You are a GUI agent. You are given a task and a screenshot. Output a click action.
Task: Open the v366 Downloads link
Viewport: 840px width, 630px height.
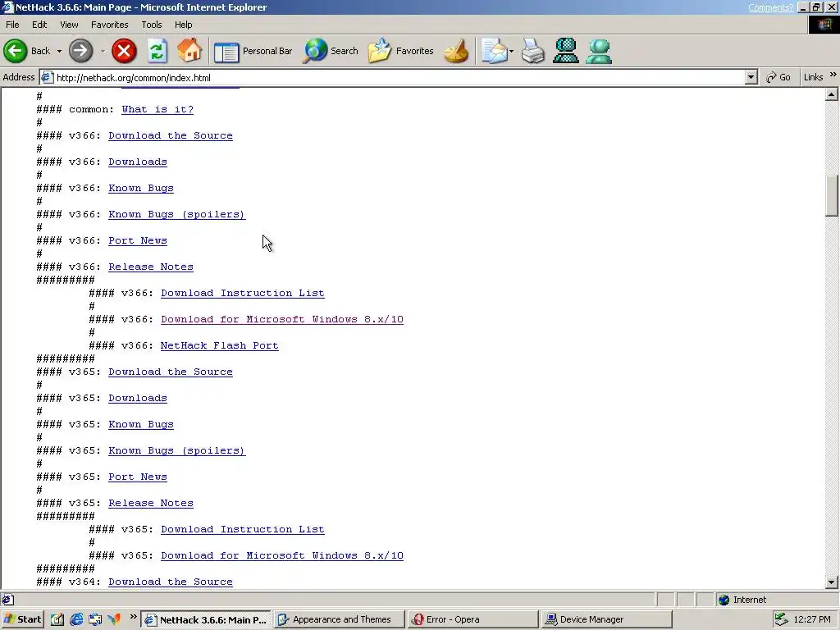tap(138, 162)
